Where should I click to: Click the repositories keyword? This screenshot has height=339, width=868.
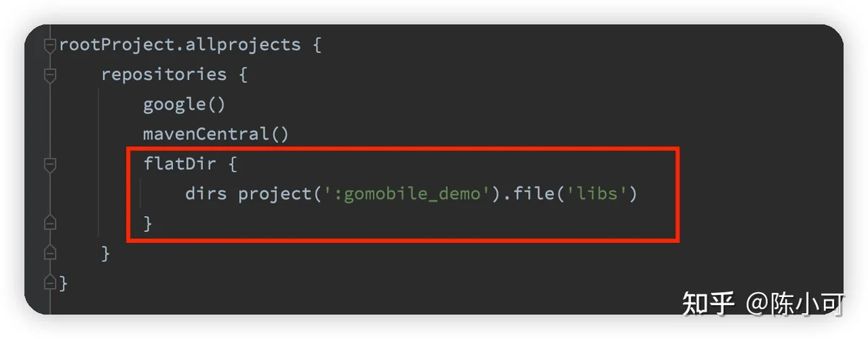pyautogui.click(x=163, y=74)
